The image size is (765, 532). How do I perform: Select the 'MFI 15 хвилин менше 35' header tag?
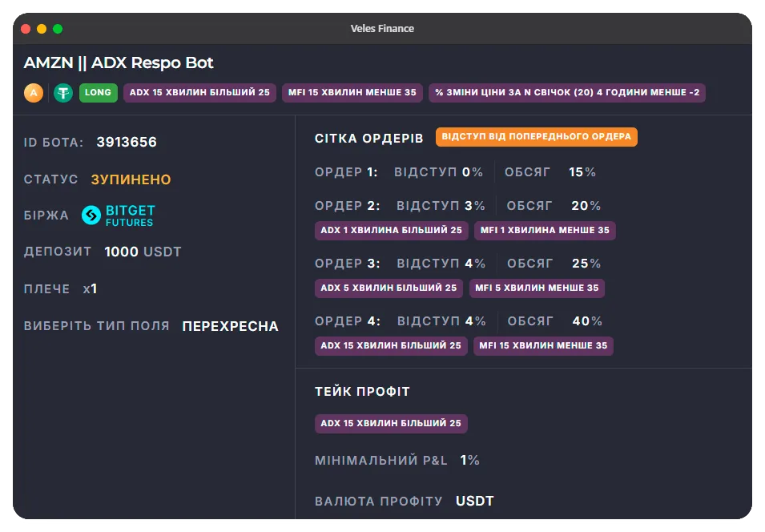pos(352,93)
